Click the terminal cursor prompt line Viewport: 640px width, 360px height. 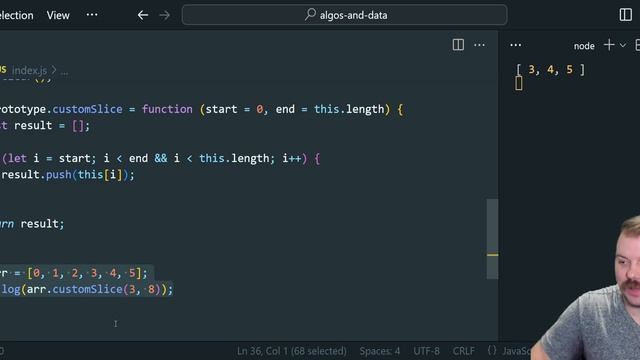pyautogui.click(x=519, y=83)
